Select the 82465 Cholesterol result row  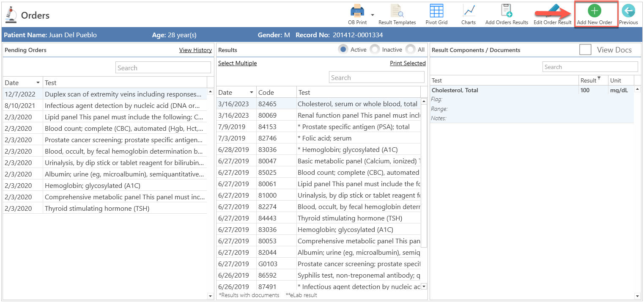[318, 104]
